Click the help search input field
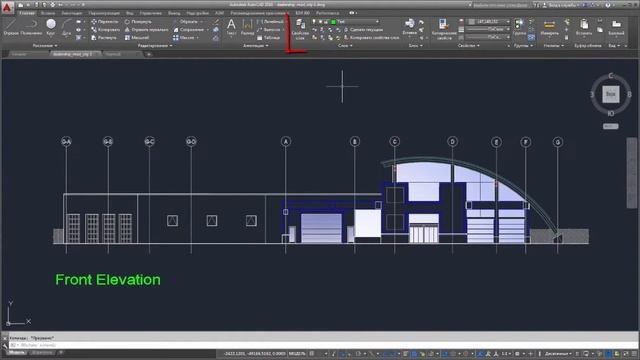This screenshot has height=360, width=640. click(500, 5)
